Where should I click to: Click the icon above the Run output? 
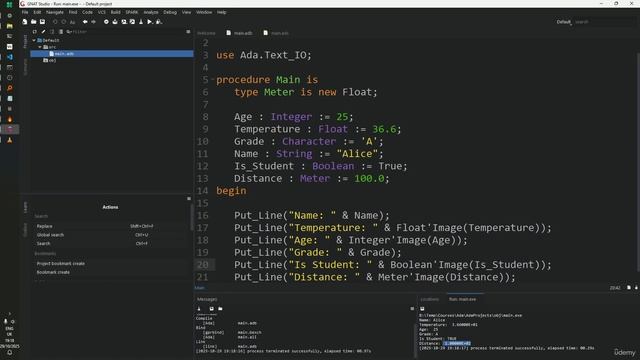tap(422, 309)
